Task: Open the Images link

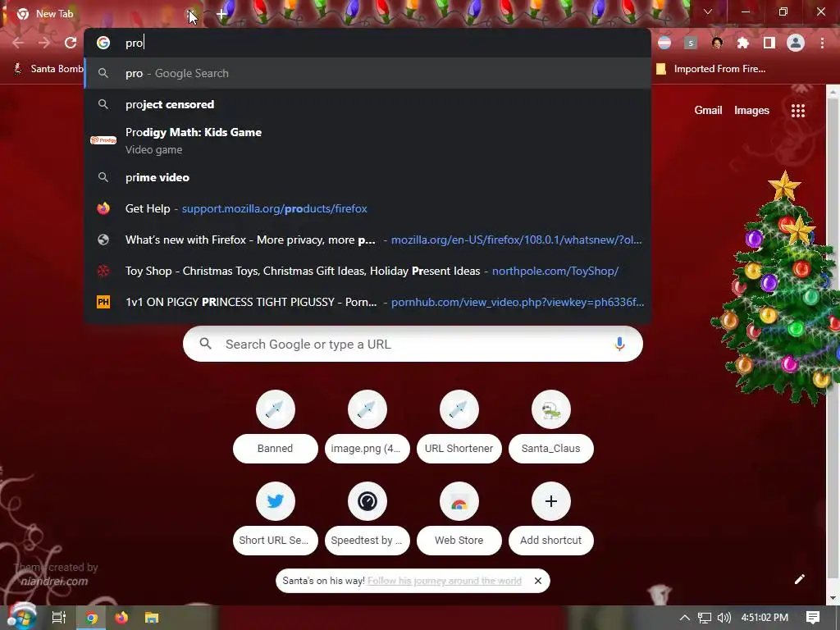Action: 751,111
